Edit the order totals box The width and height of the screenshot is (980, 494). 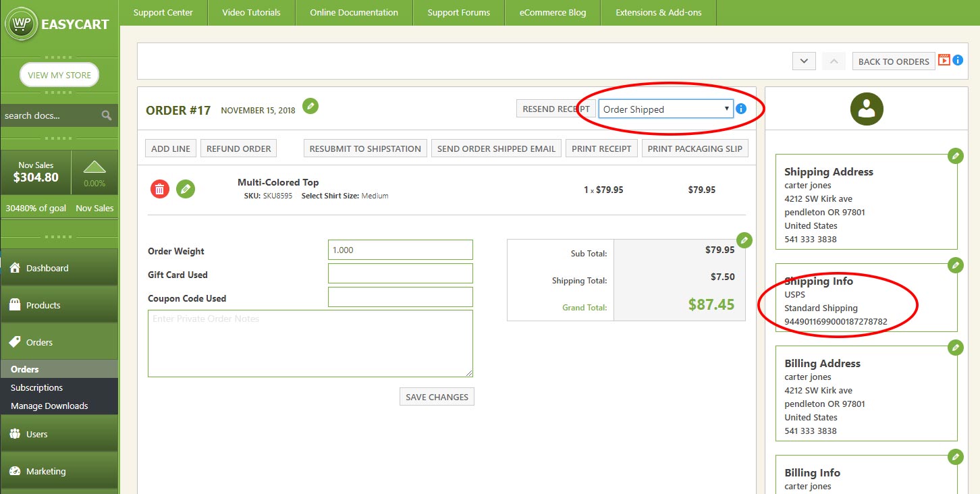coord(744,240)
